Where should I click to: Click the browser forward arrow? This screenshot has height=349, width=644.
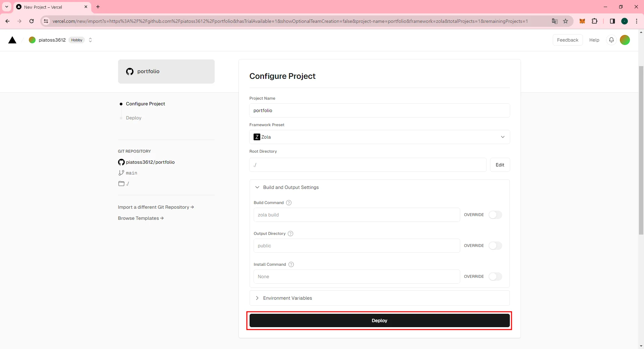pos(19,21)
